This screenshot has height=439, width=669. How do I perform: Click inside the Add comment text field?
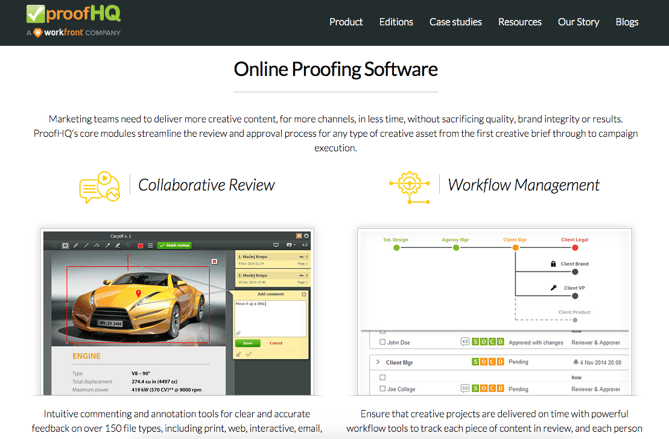point(271,318)
